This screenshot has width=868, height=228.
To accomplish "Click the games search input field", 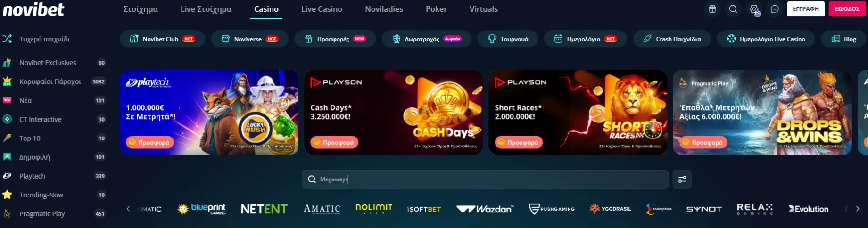I will (x=485, y=179).
